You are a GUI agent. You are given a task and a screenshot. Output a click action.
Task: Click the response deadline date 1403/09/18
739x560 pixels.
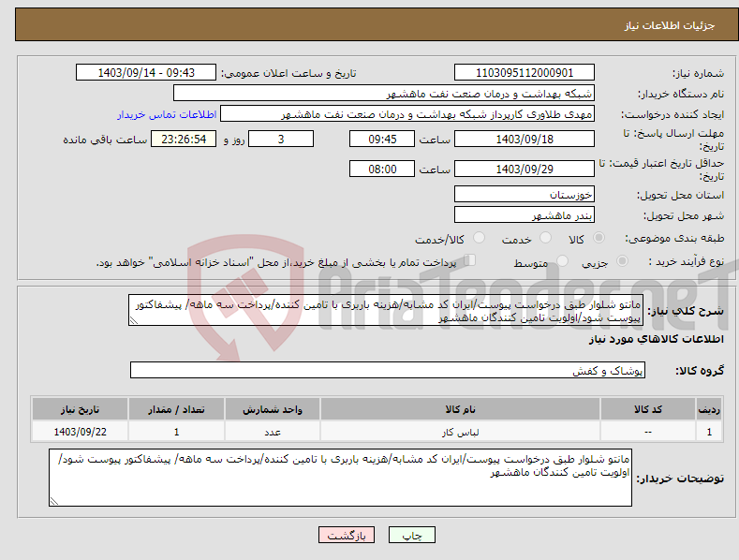[x=525, y=139]
